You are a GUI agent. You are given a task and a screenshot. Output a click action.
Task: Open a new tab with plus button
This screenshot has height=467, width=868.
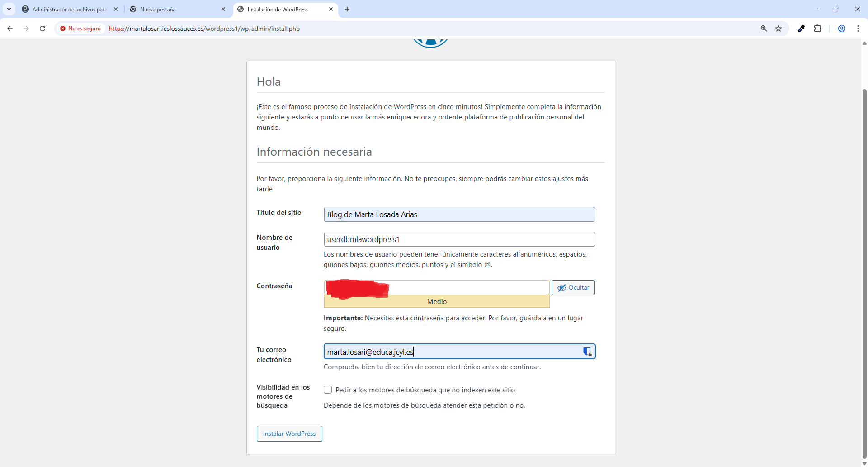coord(347,9)
